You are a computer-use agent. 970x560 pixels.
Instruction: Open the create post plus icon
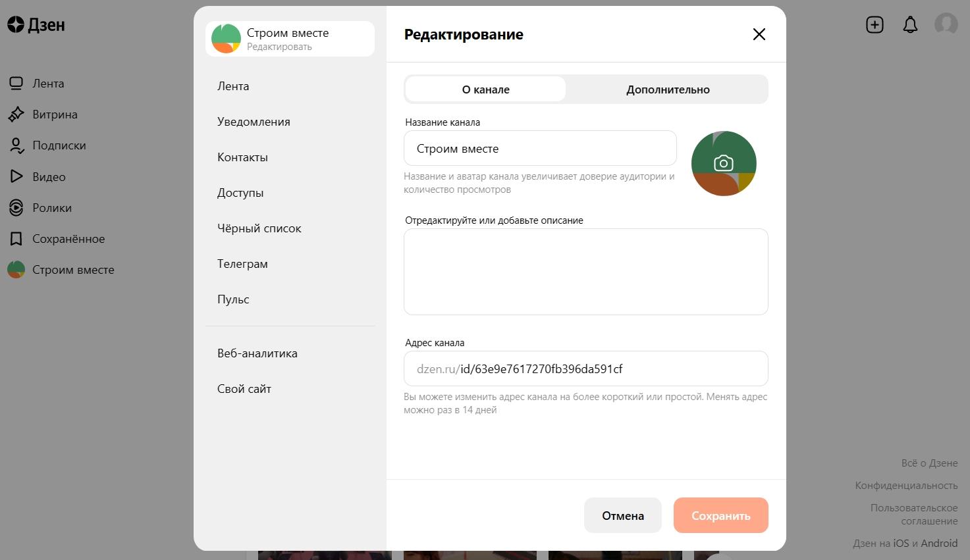point(875,25)
